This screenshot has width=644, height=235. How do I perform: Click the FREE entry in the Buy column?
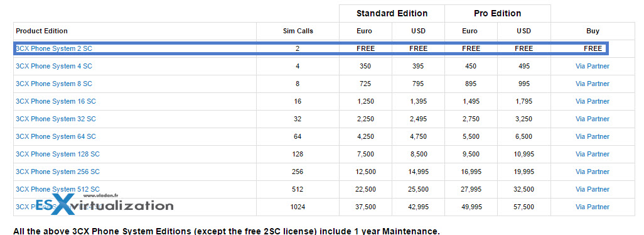(593, 48)
